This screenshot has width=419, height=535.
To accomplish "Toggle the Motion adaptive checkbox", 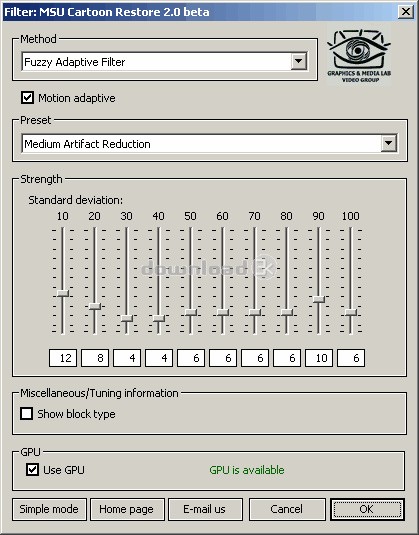I will 28,98.
